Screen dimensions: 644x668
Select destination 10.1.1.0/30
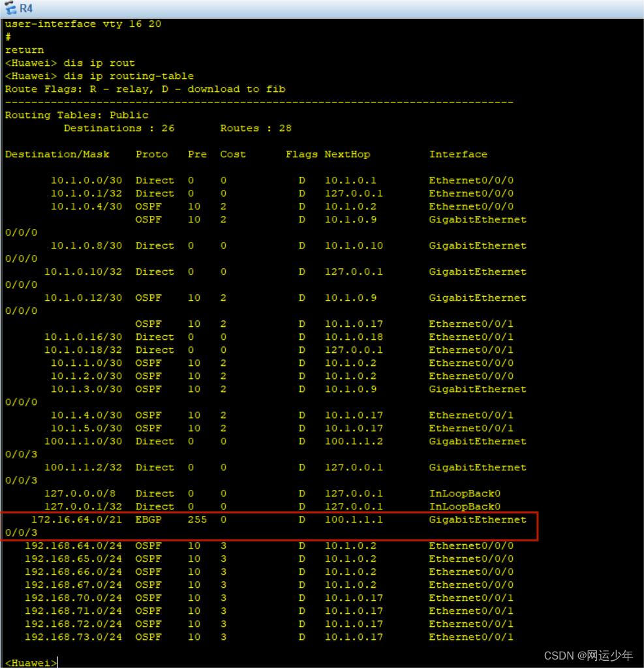(x=87, y=363)
